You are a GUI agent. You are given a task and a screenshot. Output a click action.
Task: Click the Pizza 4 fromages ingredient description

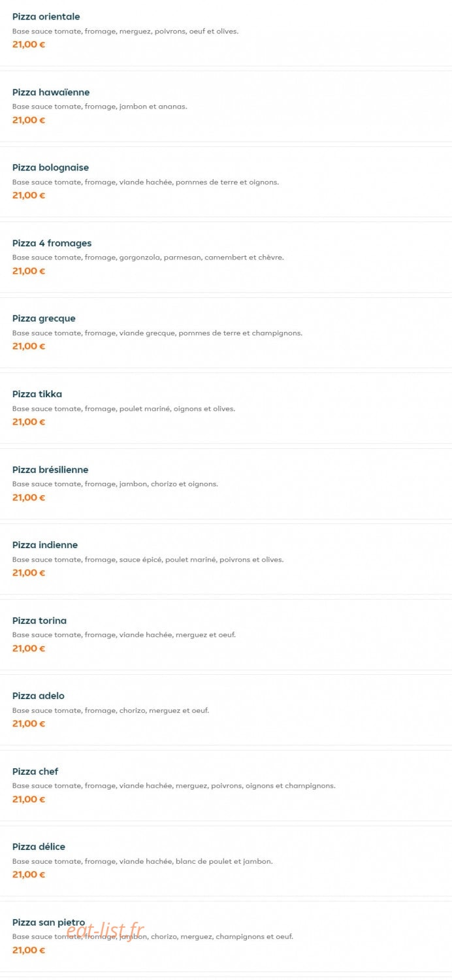148,257
